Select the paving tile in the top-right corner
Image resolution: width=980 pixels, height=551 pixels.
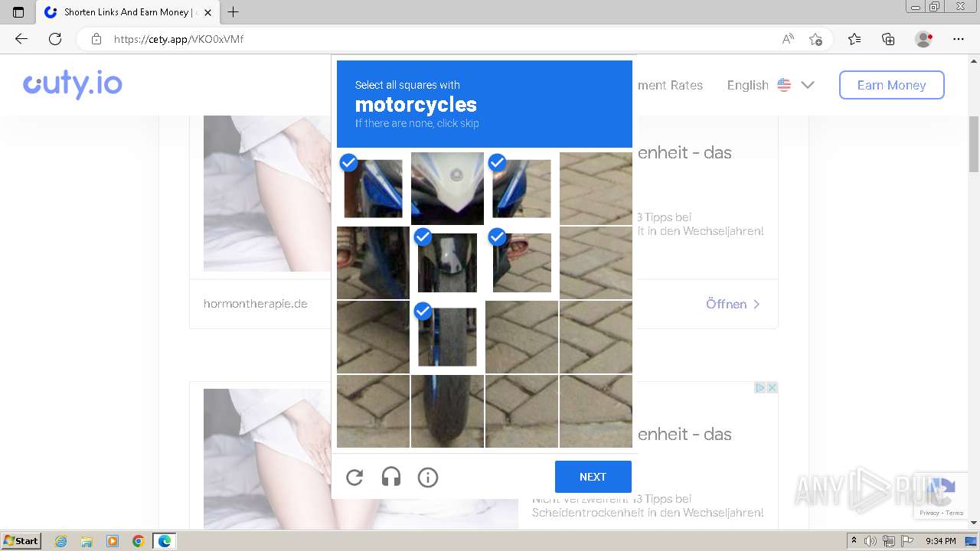point(596,188)
